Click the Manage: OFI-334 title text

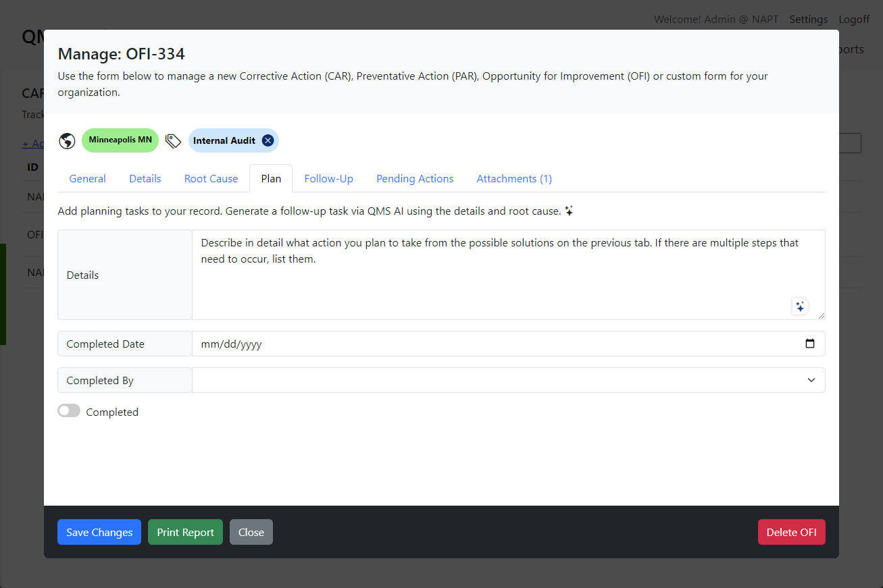coord(122,54)
